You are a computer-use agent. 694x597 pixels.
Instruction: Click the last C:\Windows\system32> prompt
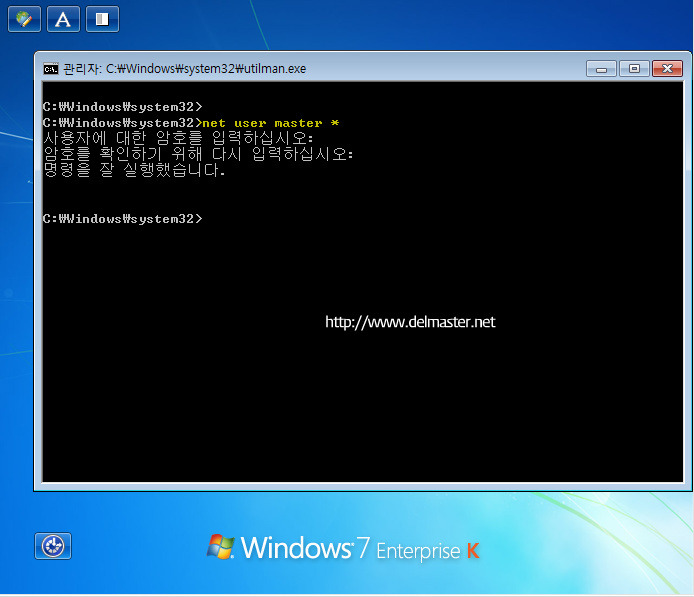(x=123, y=219)
